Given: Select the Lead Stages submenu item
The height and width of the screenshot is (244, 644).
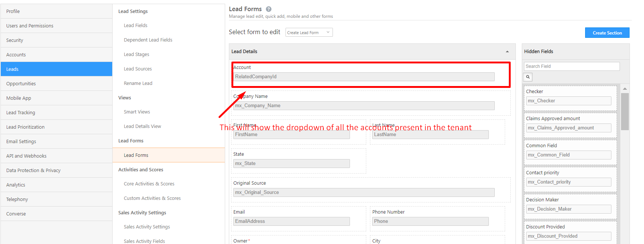Looking at the screenshot, I should pyautogui.click(x=136, y=55).
